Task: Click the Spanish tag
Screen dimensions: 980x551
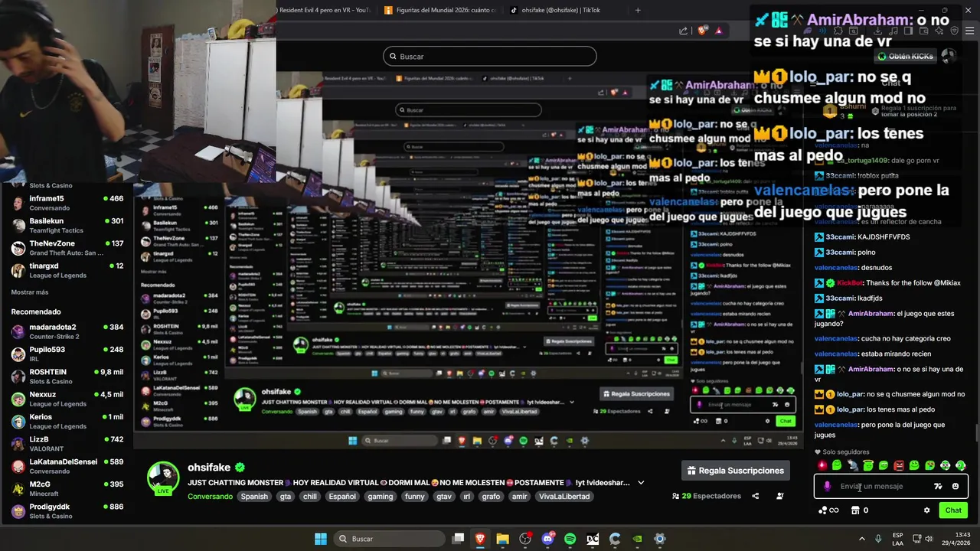Action: 254,497
